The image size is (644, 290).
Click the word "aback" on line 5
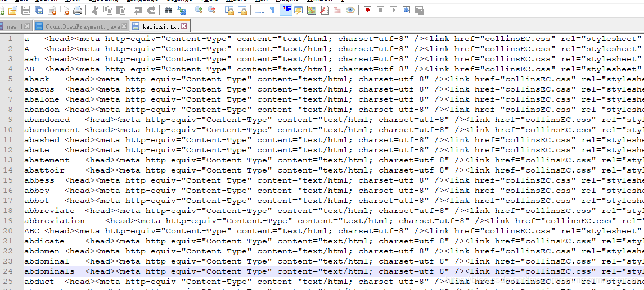(37, 79)
